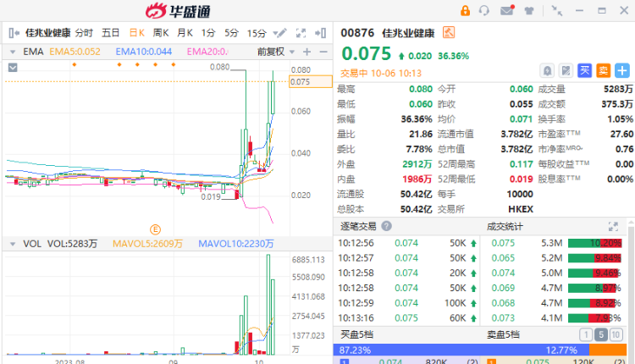The image size is (635, 364).
Task: Click the E event marker on chart
Action: coord(155,229)
